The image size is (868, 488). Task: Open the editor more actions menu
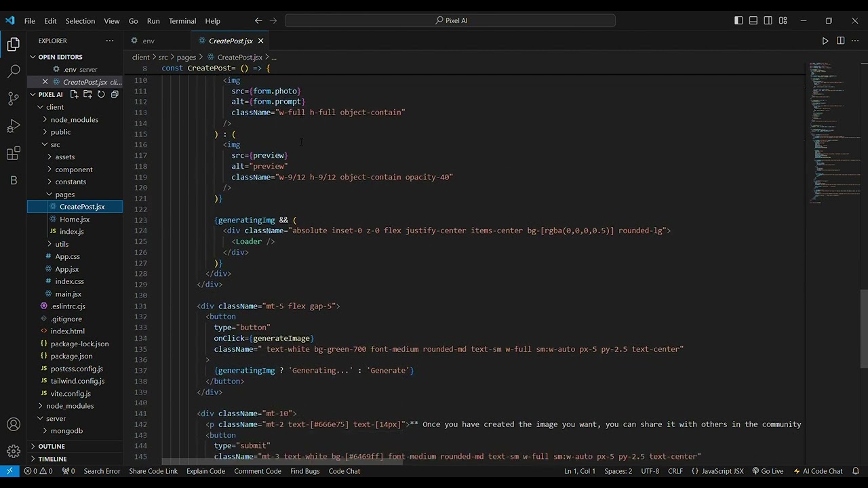[x=855, y=41]
